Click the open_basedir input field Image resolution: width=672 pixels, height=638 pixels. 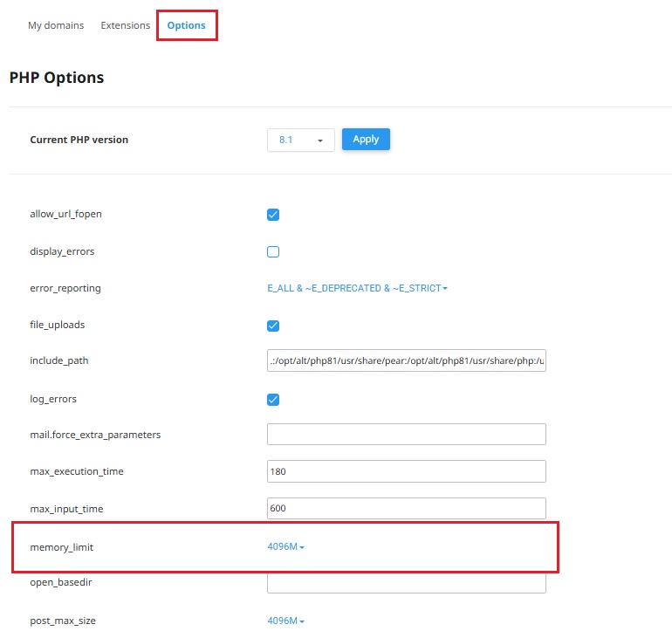coord(407,583)
